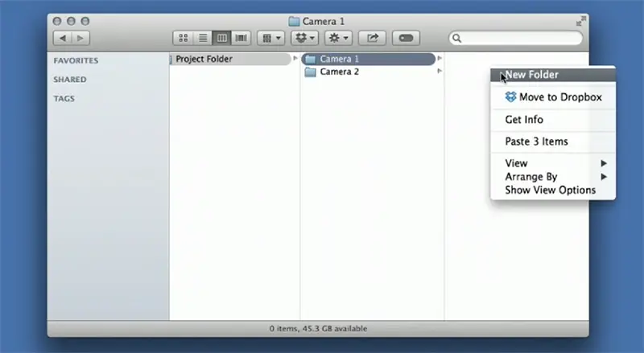The width and height of the screenshot is (644, 353).
Task: Click the SHARED sidebar heading
Action: 70,80
